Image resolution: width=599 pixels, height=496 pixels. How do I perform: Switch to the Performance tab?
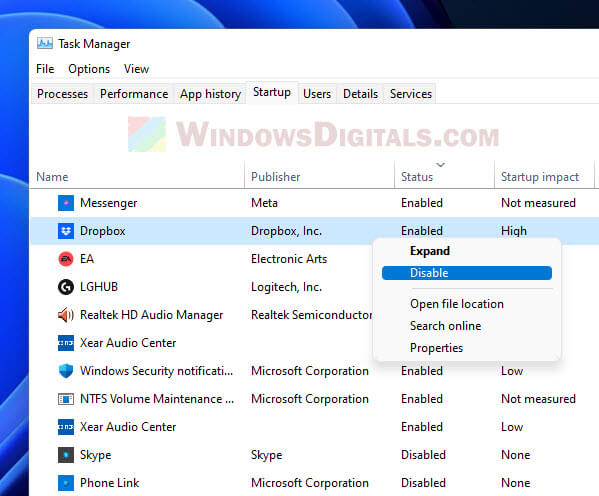pos(134,94)
